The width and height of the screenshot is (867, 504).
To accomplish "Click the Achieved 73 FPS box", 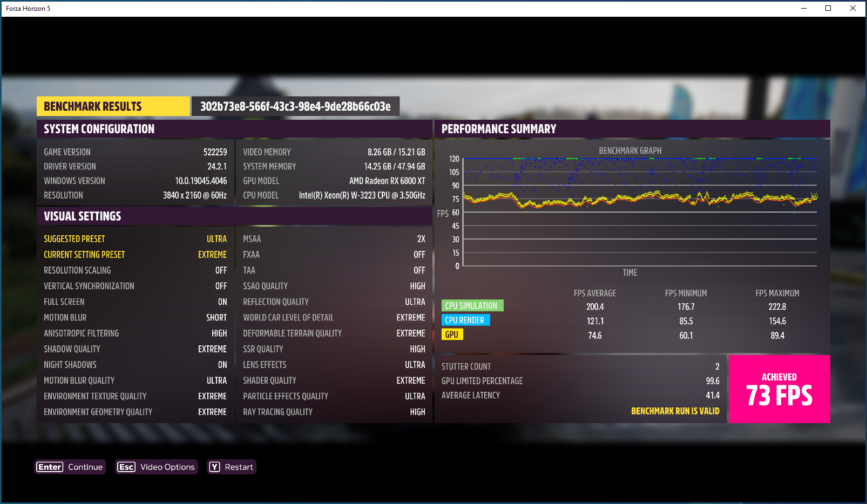I will tap(779, 389).
